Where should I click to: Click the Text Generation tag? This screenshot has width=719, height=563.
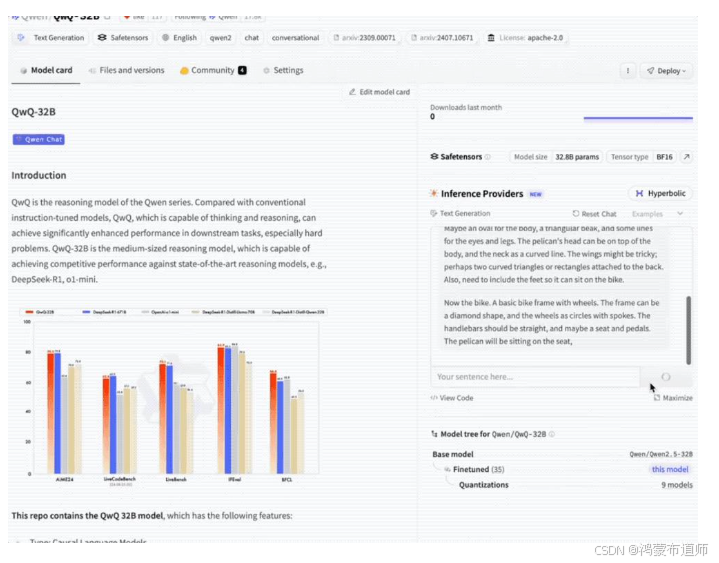click(51, 38)
